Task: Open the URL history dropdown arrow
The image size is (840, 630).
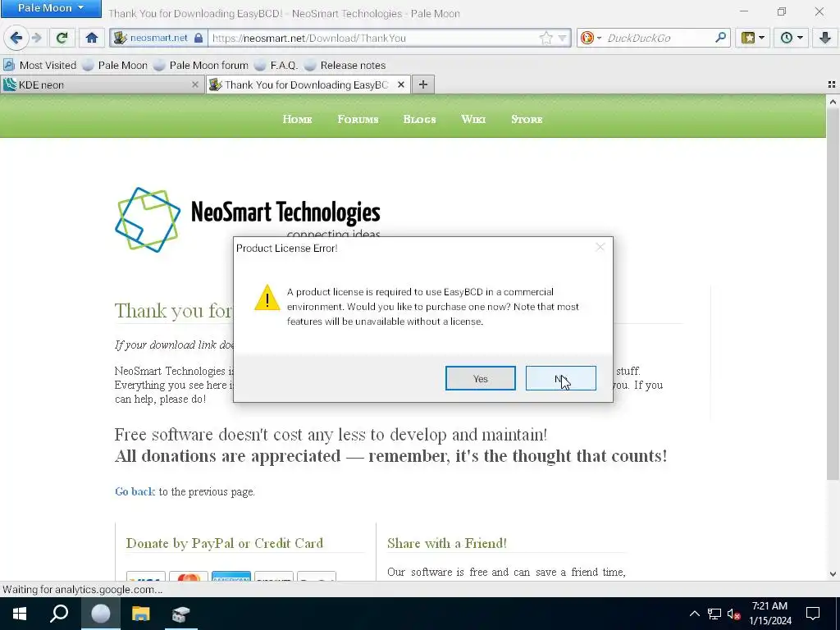Action: click(x=562, y=38)
